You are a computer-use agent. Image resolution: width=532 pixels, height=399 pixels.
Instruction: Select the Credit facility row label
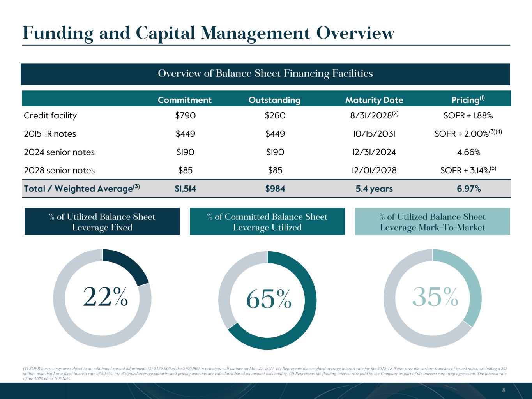click(x=50, y=116)
